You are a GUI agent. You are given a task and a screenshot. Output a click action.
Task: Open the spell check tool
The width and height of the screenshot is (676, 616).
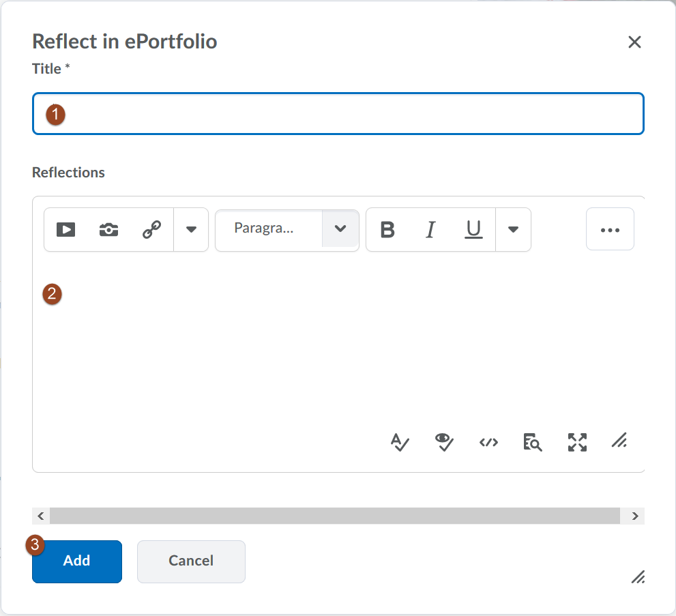(400, 442)
